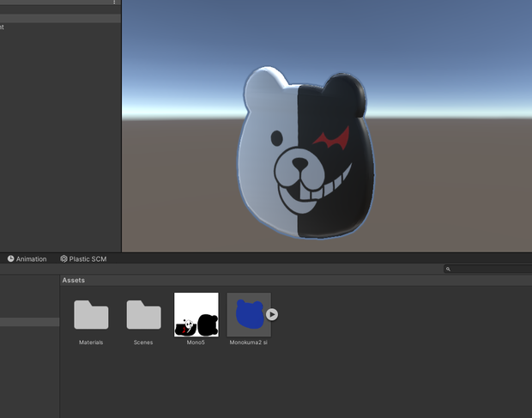532x418 pixels.
Task: Click the Monokuma2 si asset name label
Action: [x=248, y=342]
